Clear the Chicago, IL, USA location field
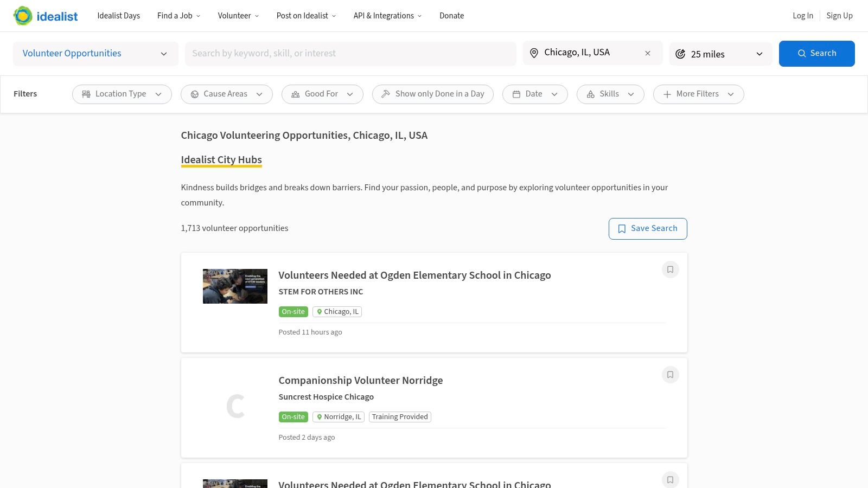The width and height of the screenshot is (868, 488). (648, 53)
